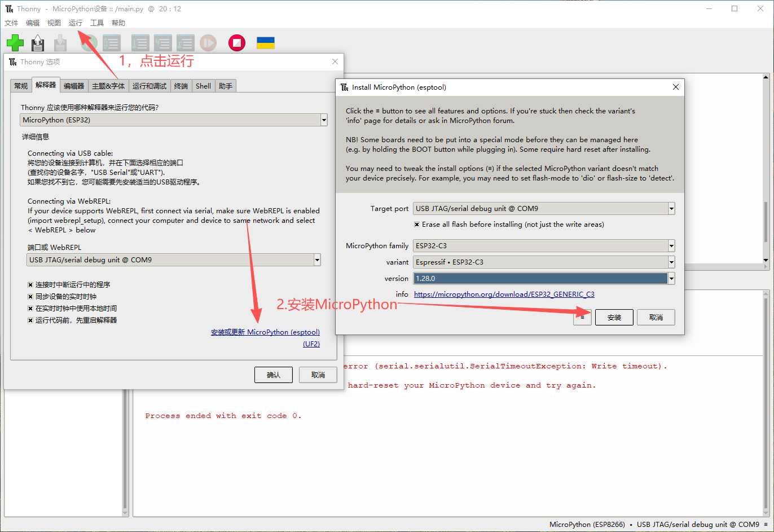Toggle 在实时时钟中使用本地时间 checkbox
Screen dimensions: 774x532
click(30, 309)
